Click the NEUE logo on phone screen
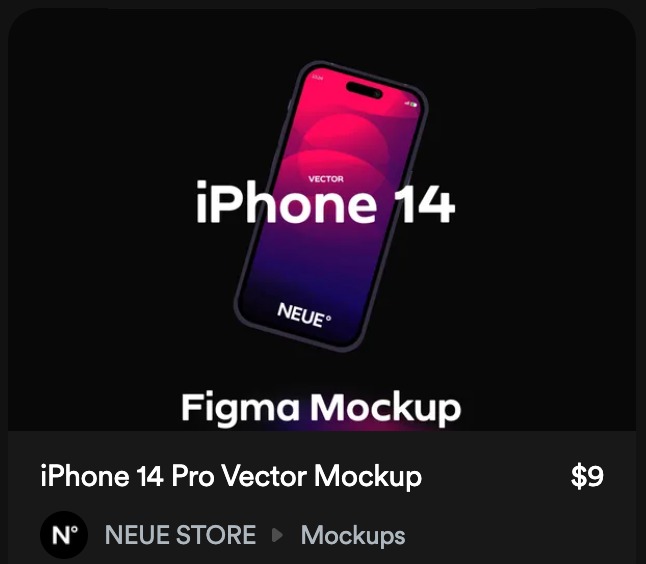 [304, 316]
